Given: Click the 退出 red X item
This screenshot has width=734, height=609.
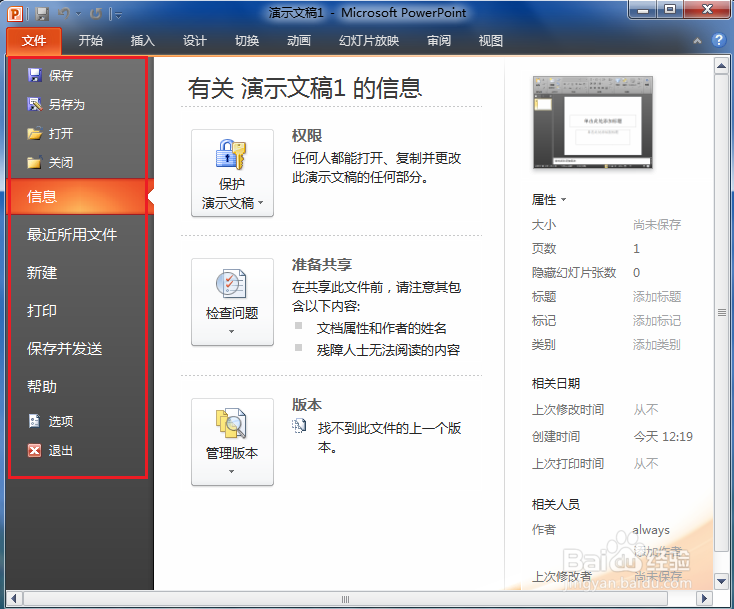Looking at the screenshot, I should click(x=51, y=450).
